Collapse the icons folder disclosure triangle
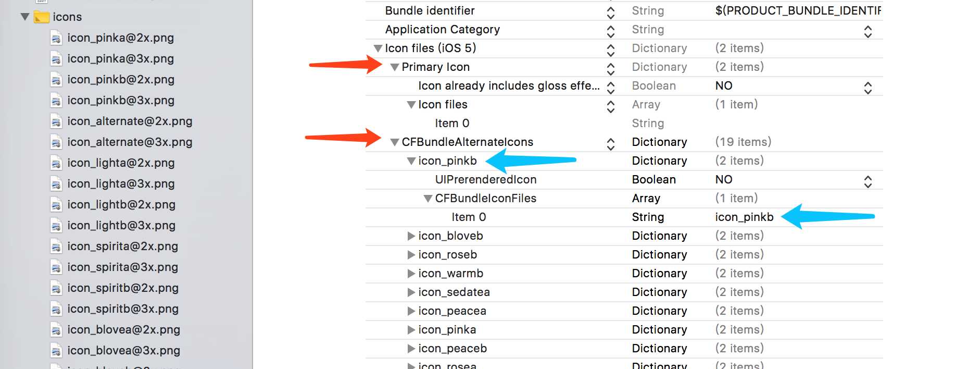 25,17
